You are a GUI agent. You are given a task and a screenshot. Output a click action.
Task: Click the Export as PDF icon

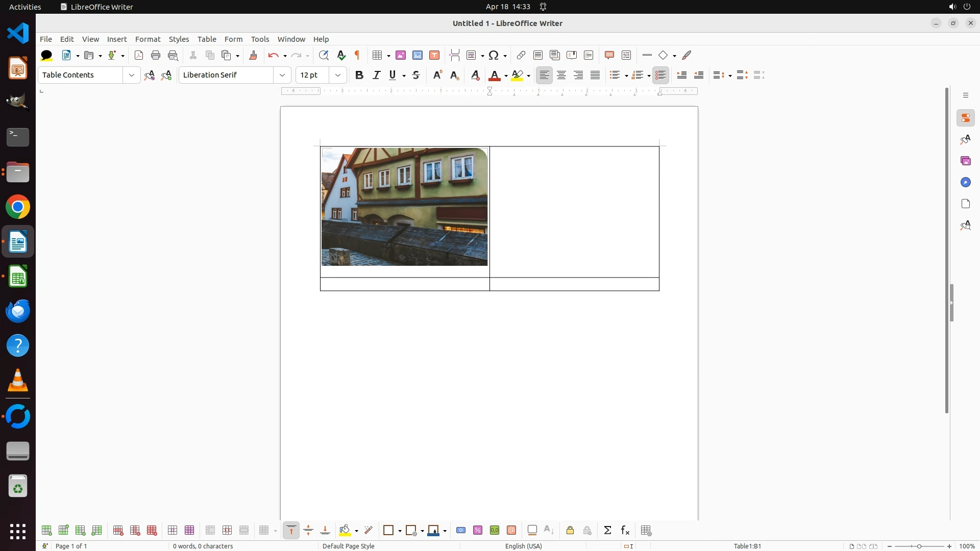(x=139, y=55)
